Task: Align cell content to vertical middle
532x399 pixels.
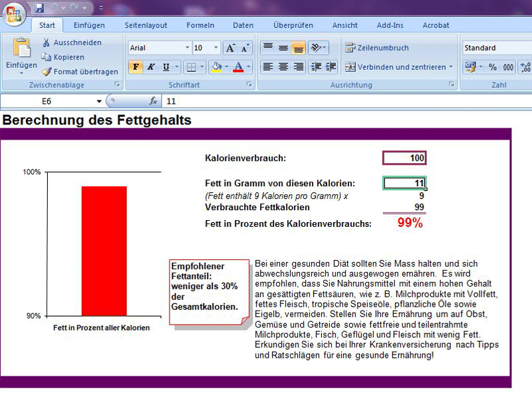Action: tap(283, 48)
